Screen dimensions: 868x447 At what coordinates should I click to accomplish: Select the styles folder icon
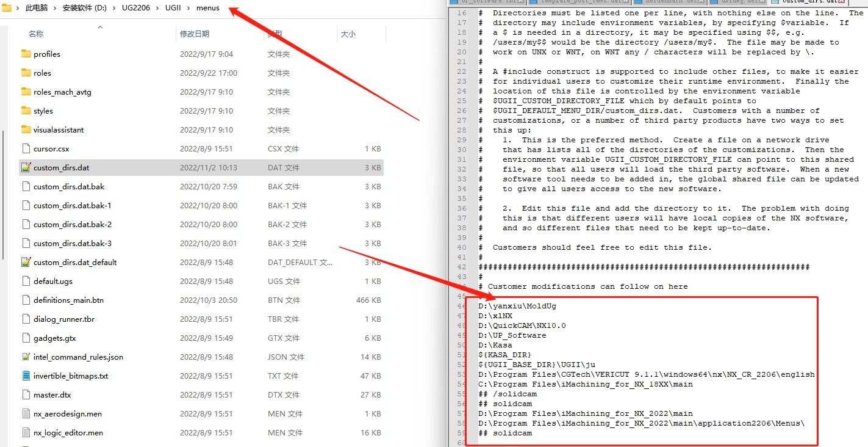[x=26, y=111]
